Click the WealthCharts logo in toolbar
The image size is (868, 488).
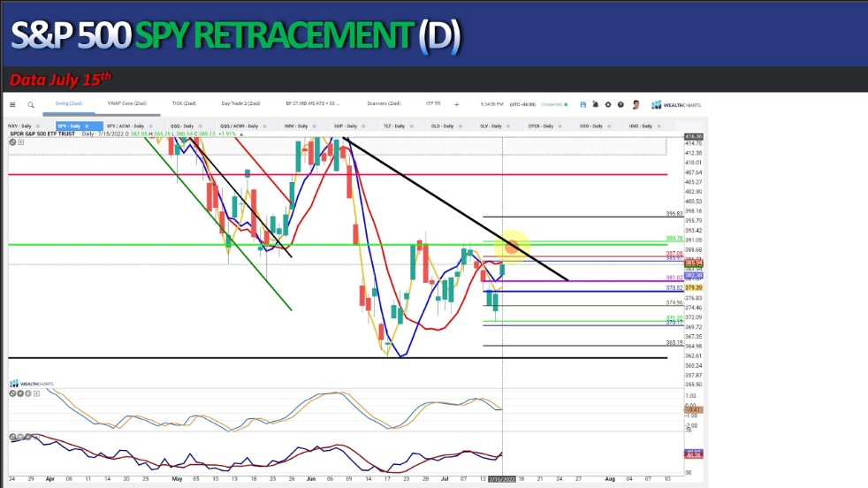pyautogui.click(x=676, y=104)
